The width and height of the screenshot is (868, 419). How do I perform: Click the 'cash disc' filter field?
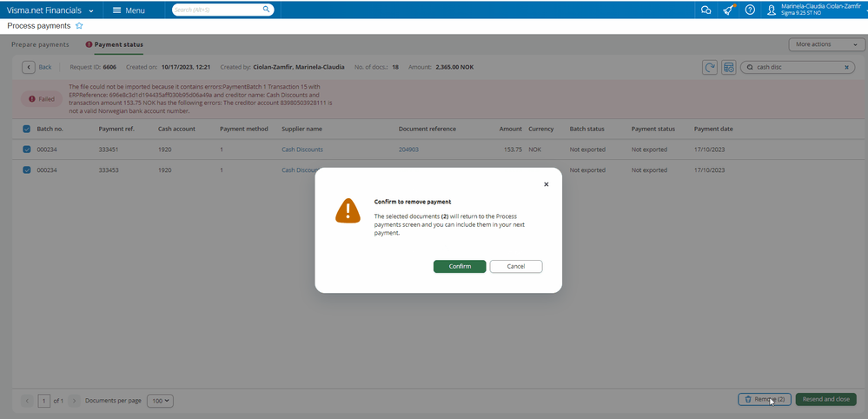tap(797, 67)
